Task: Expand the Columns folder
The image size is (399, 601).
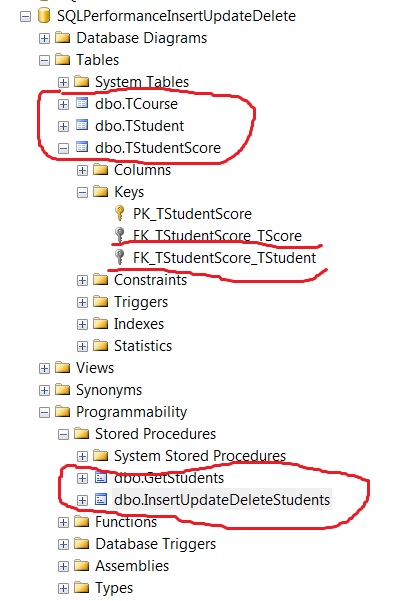Action: (82, 170)
